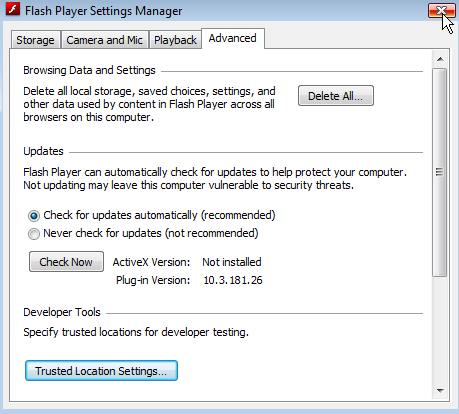Image resolution: width=459 pixels, height=414 pixels.
Task: Go to the Playback tab
Action: click(x=175, y=40)
